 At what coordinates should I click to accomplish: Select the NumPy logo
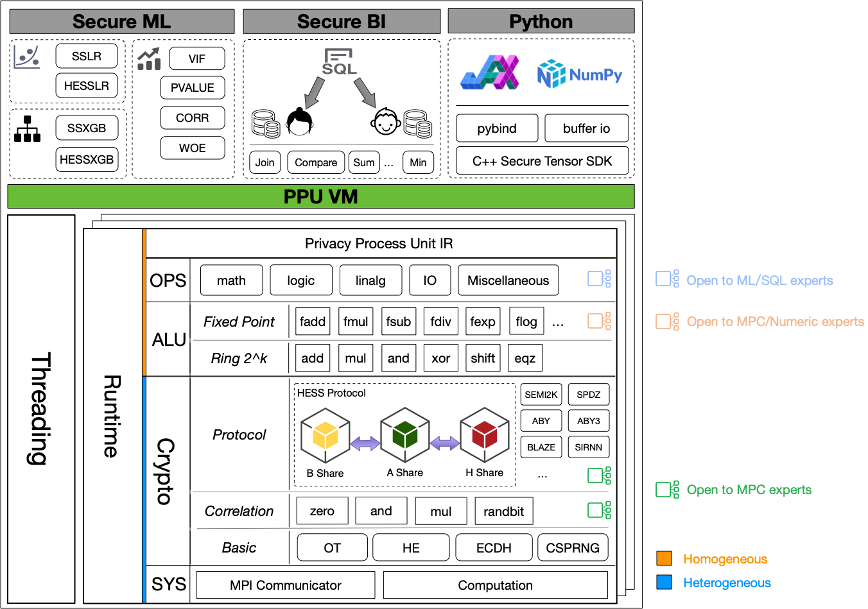tap(581, 71)
